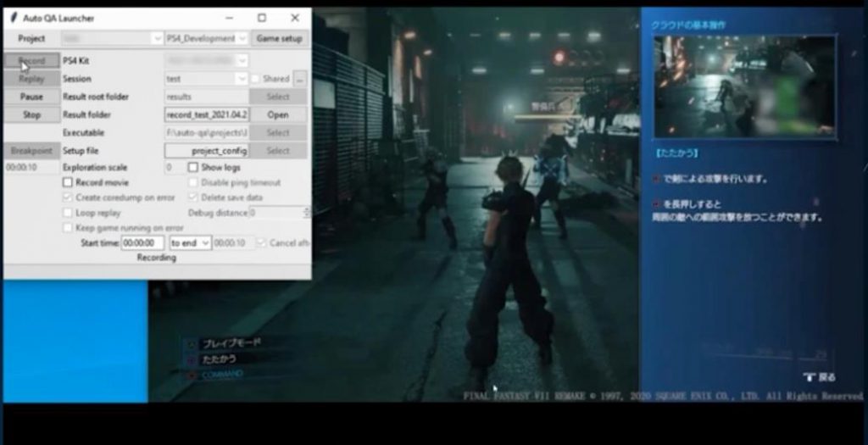Expand the 'to end' time dropdown
This screenshot has width=868, height=445.
pyautogui.click(x=190, y=242)
